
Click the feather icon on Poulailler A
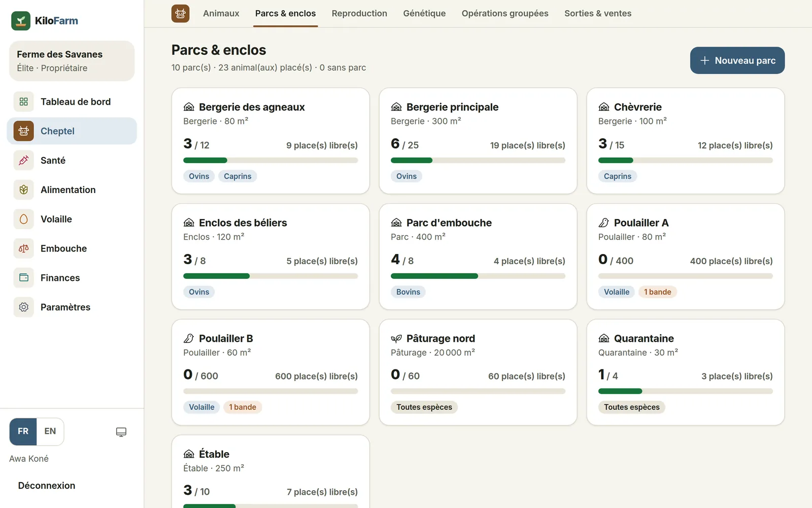(x=604, y=223)
